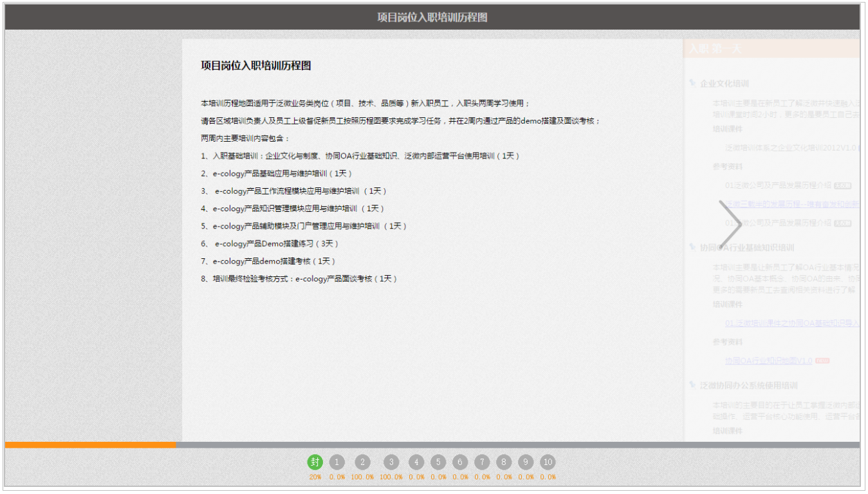Image resolution: width=868 pixels, height=494 pixels.
Task: Jump to page 10 circle
Action: point(548,462)
